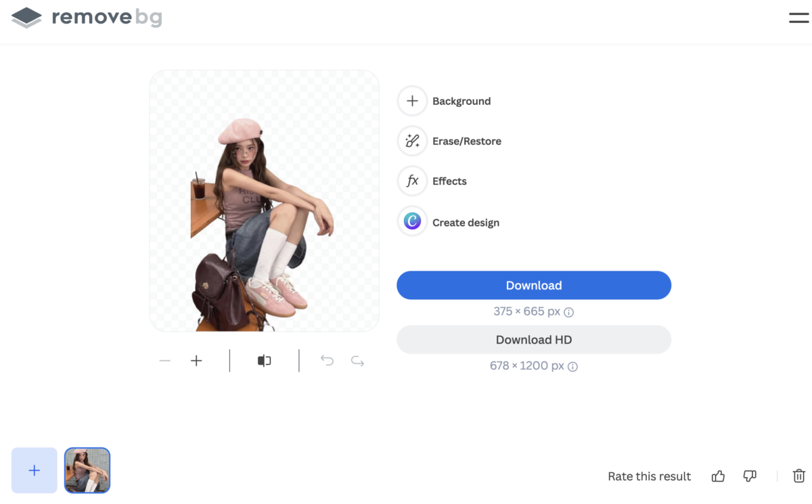This screenshot has height=504, width=812.
Task: Give a thumbs up rating
Action: pyautogui.click(x=718, y=476)
